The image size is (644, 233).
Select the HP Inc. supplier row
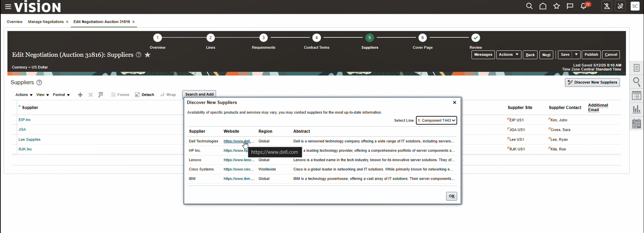pyautogui.click(x=322, y=151)
